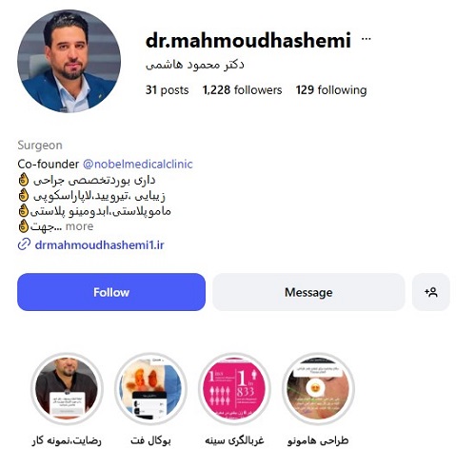Click the chain link icon beside website
Screen dimensions: 476x467
pyautogui.click(x=24, y=244)
